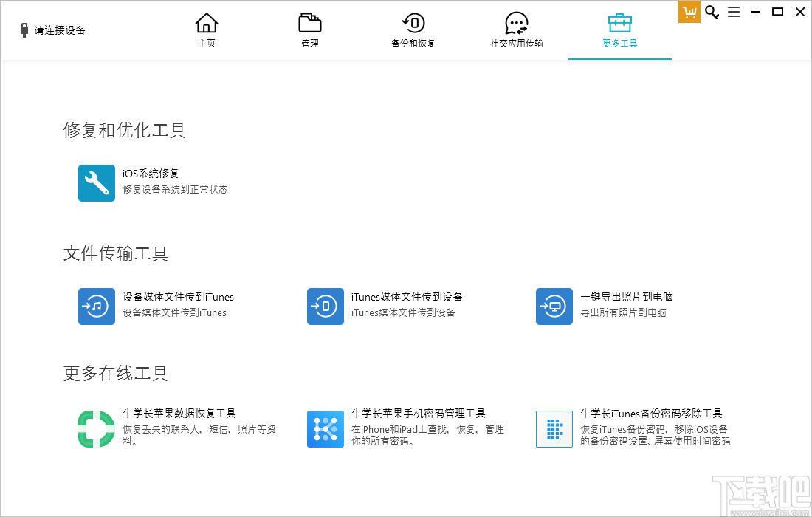Screen dimensions: 812x517
Task: Click the 更多在线工具 section heading
Action: tap(115, 373)
